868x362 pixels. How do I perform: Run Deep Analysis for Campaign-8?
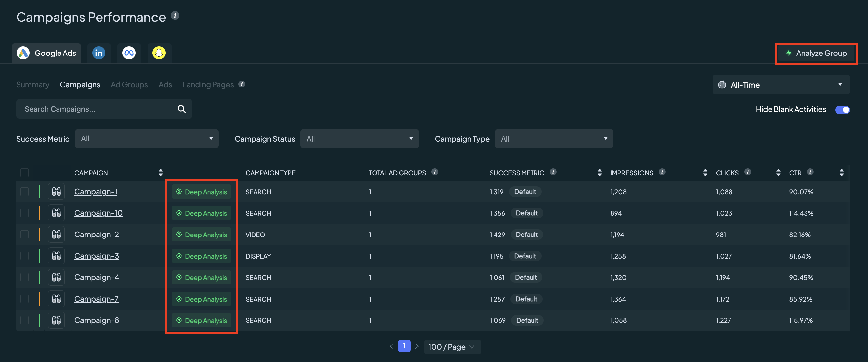[x=202, y=320]
